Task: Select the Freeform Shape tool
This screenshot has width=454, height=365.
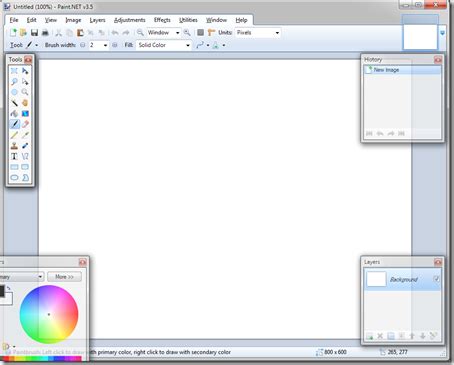Action: (25, 178)
